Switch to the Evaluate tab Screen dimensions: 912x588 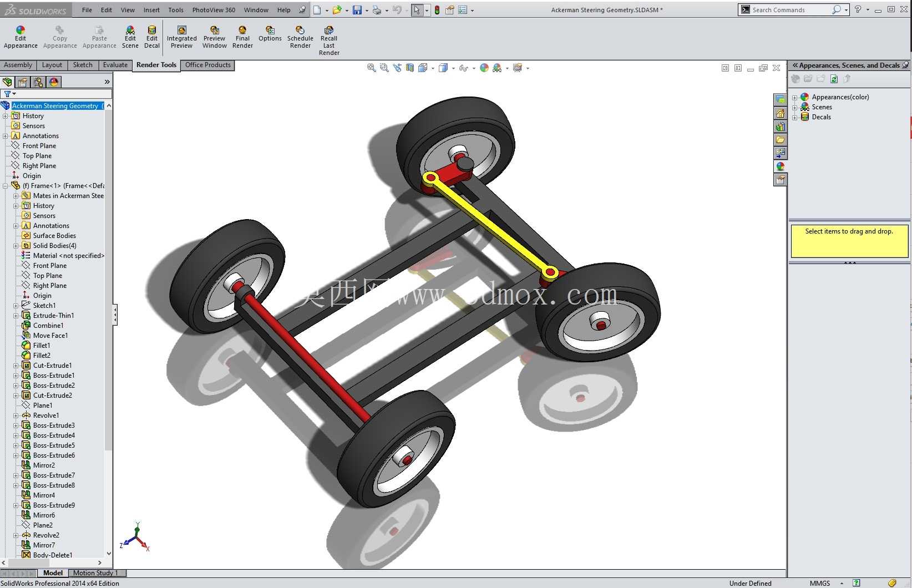tap(115, 65)
